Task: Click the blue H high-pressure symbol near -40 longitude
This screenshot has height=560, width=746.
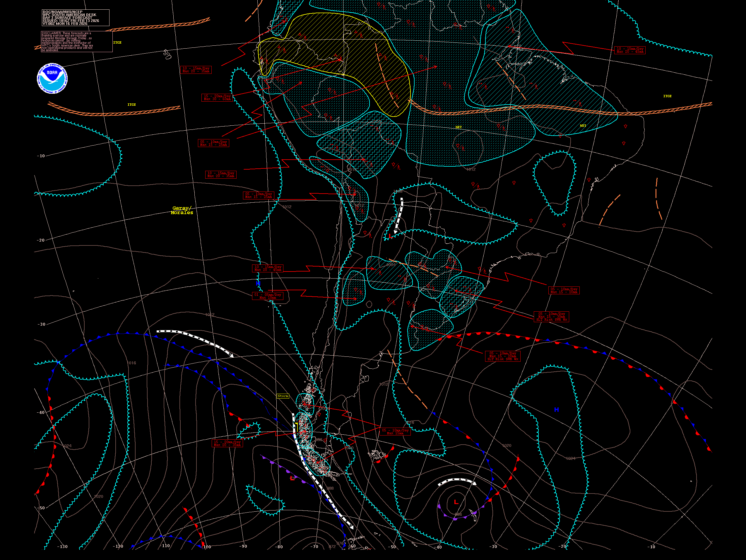Action: click(557, 409)
